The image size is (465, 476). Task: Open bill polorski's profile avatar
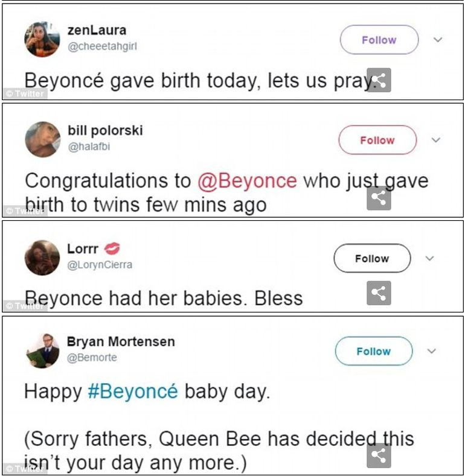click(42, 139)
